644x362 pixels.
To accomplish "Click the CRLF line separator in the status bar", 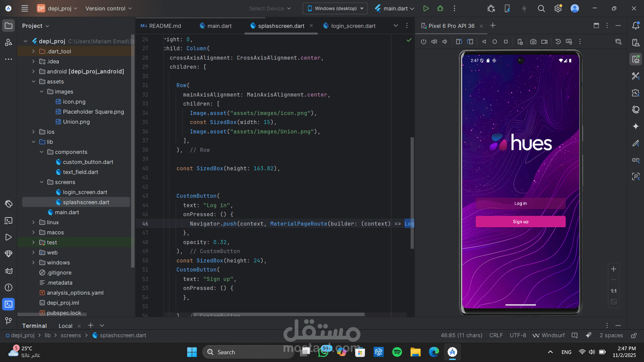I will click(496, 335).
